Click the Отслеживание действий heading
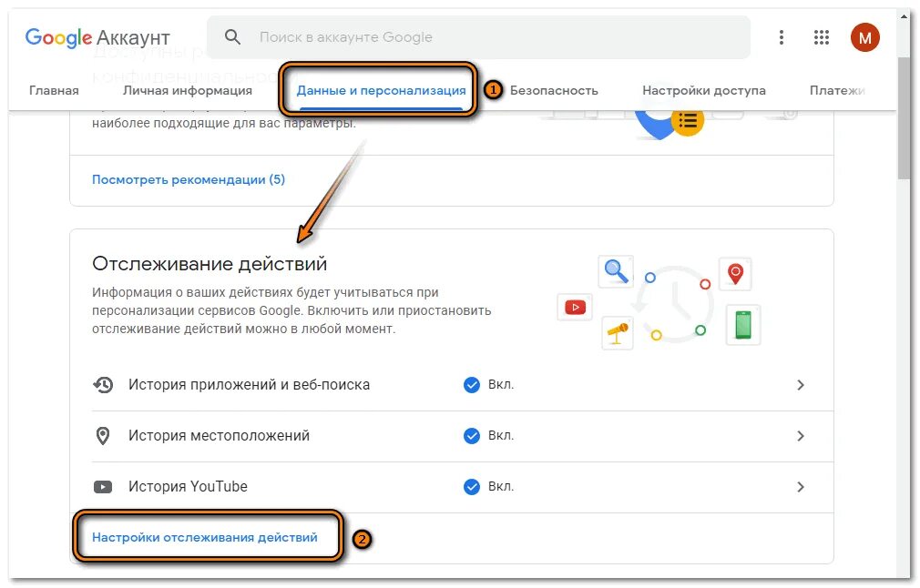Viewport: 920px width, 588px height. coord(210,264)
